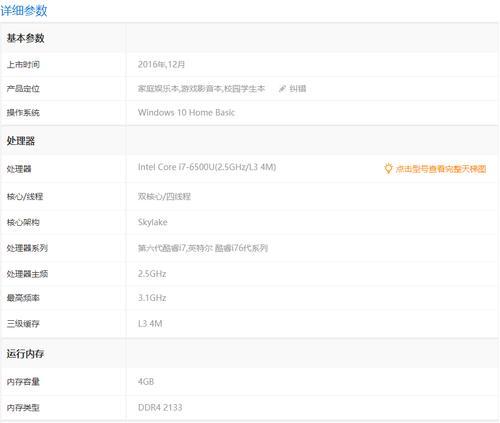Click the 第六代酷睿i7 series value
500x423 pixels.
pyautogui.click(x=203, y=248)
